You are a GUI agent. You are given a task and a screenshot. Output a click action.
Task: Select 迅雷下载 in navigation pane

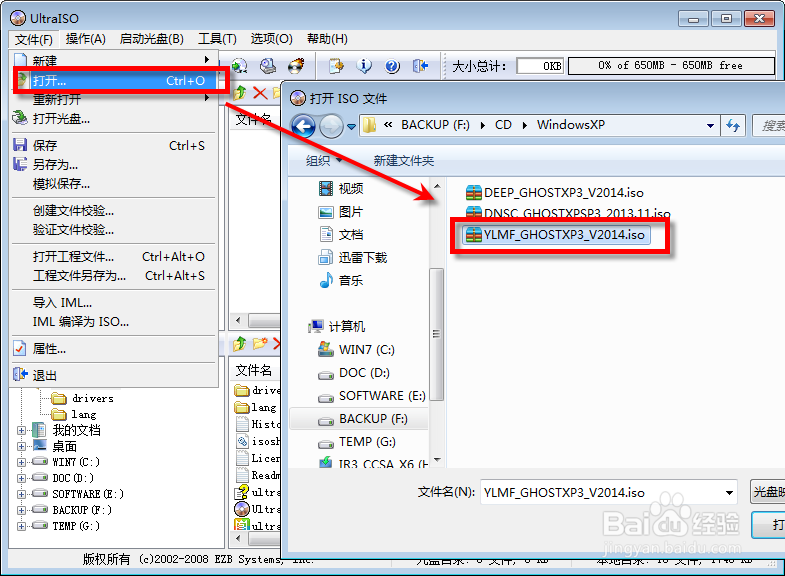point(353,257)
